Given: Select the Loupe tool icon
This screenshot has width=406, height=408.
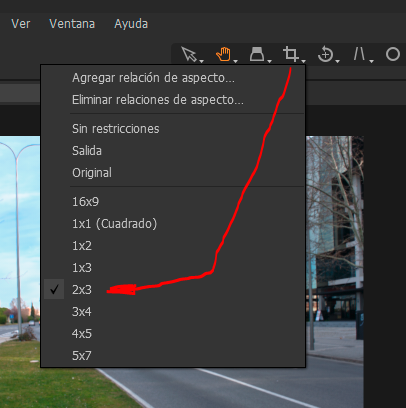Looking at the screenshot, I should tap(257, 54).
